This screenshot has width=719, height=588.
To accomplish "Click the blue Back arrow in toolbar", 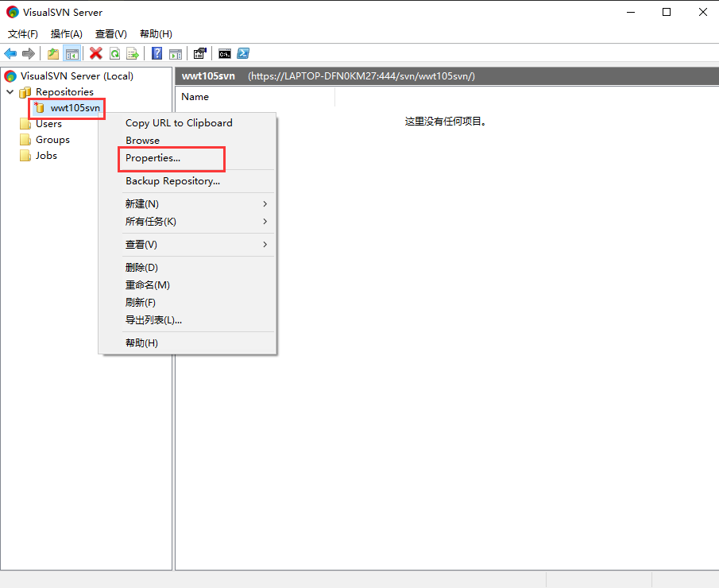I will [10, 53].
